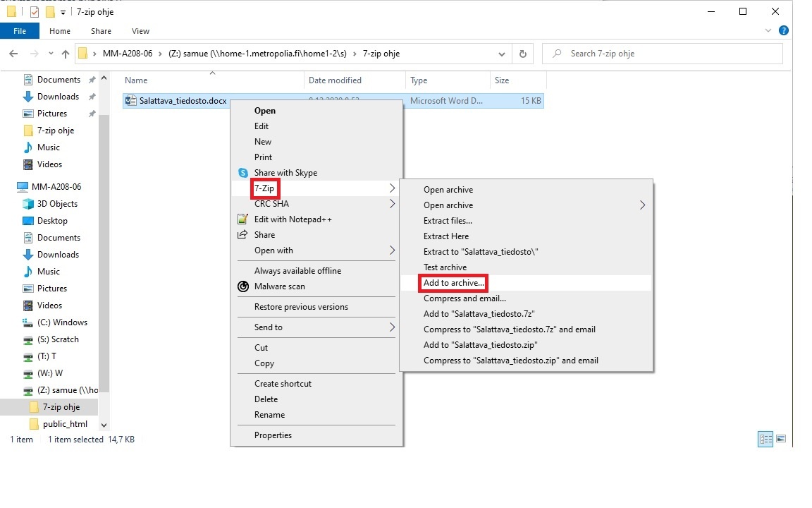Click the Share icon in context menu

pos(242,235)
